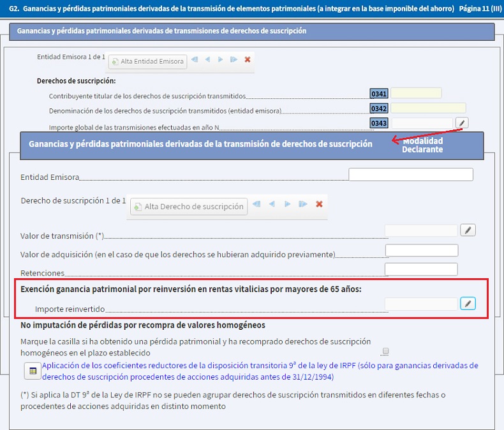Viewport: 504px width, 430px height.
Task: Go to previous Entidad Emisora record
Action: tap(207, 59)
